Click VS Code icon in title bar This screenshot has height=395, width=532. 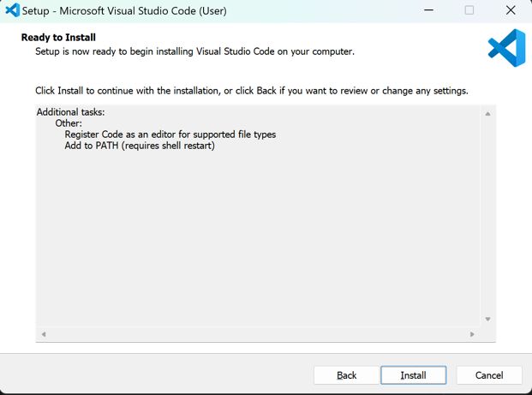[x=13, y=10]
